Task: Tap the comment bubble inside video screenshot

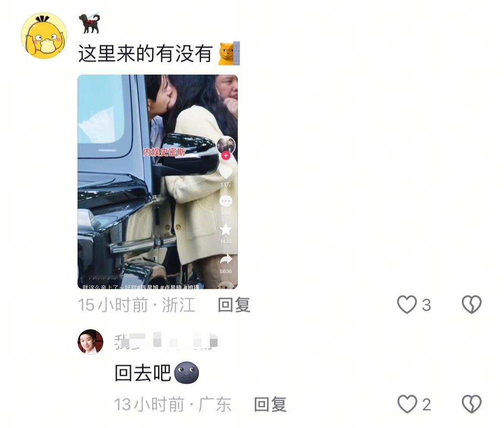Action: click(226, 202)
